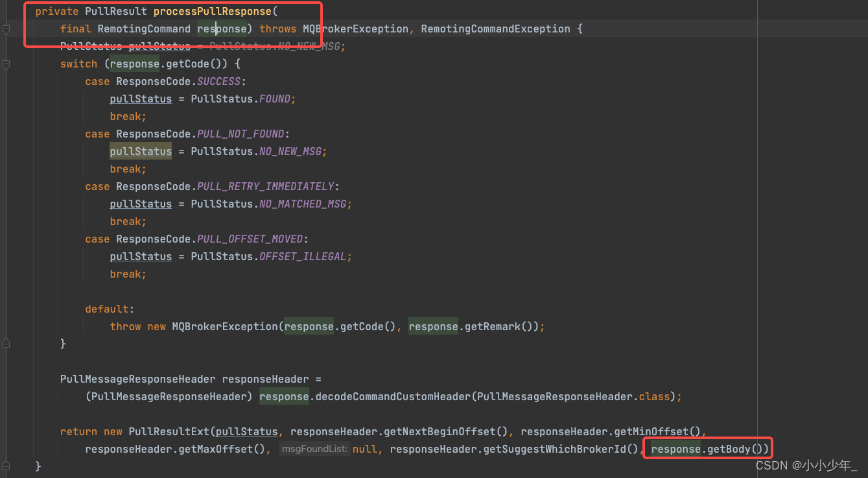Viewport: 868px width, 478px height.
Task: Click the break statement after OFFSET_ILLEGAL
Action: [x=128, y=274]
